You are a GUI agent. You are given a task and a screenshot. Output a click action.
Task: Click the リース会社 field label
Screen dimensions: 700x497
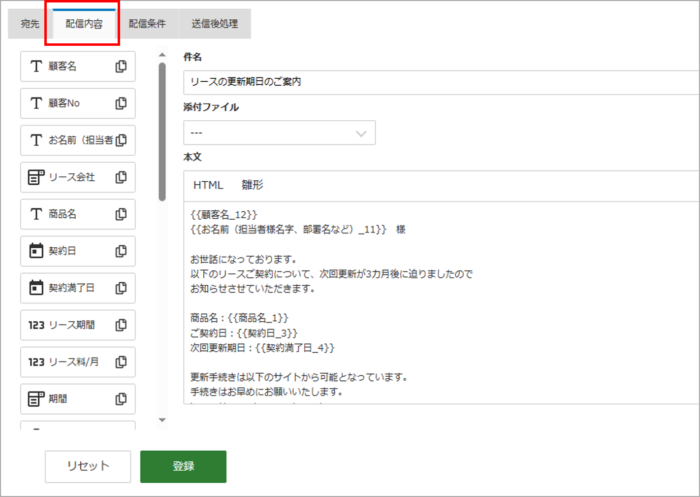[71, 177]
